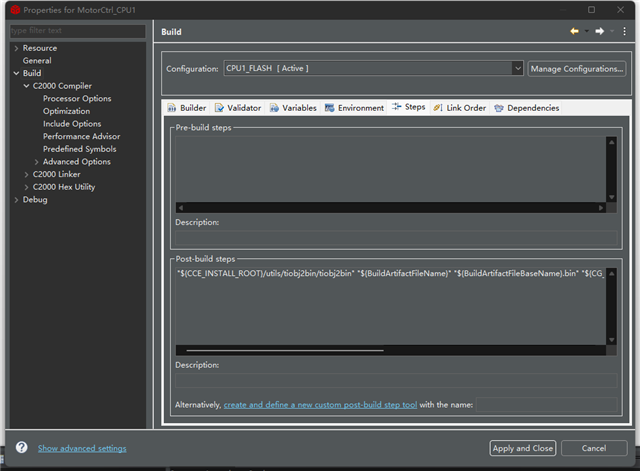Open forward history dropdown arrow

click(612, 31)
